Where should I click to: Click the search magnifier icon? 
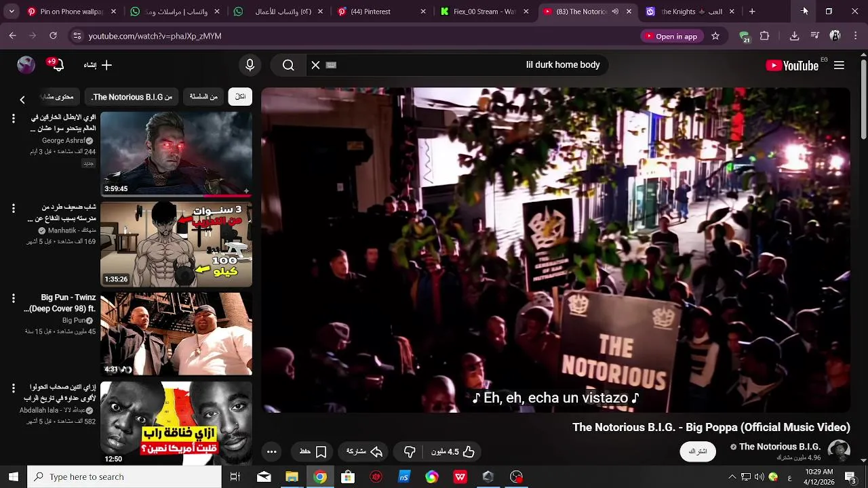coord(288,65)
